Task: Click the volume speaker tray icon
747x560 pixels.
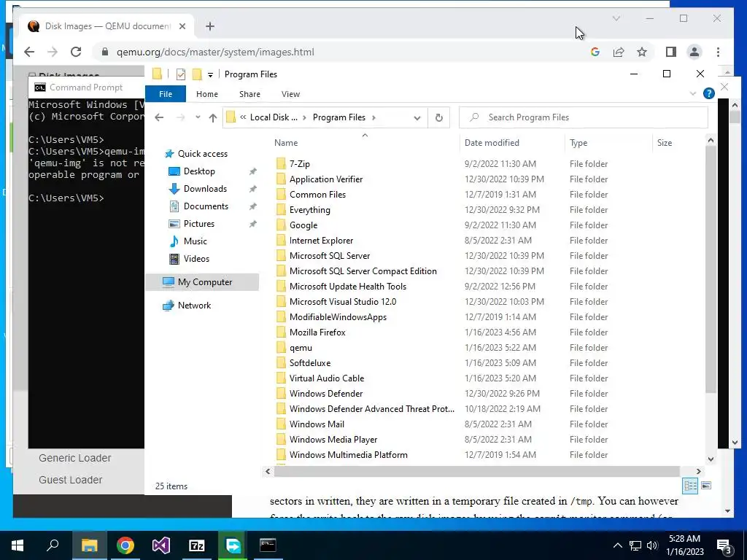Action: point(652,545)
